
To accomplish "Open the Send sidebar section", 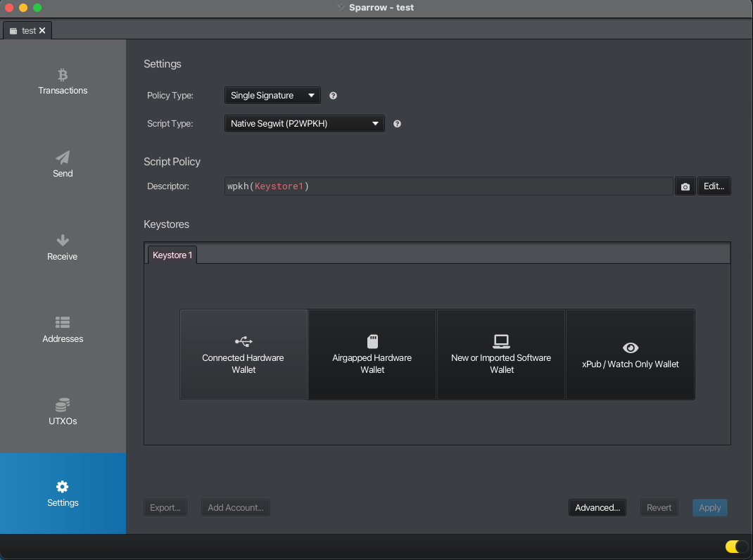I will [x=63, y=164].
